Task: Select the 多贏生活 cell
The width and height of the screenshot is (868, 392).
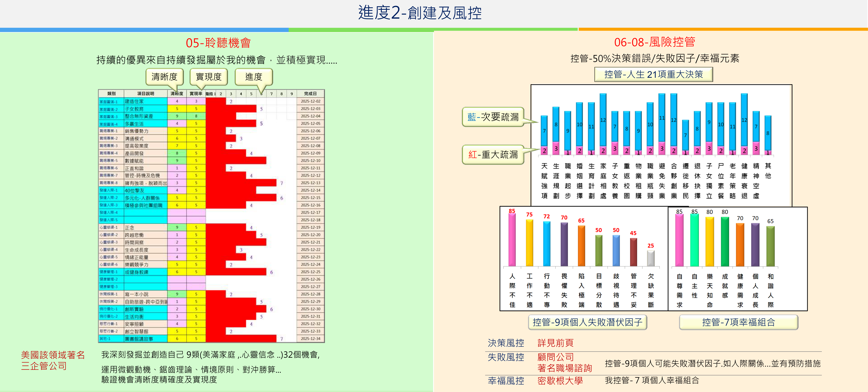Action: coord(146,124)
